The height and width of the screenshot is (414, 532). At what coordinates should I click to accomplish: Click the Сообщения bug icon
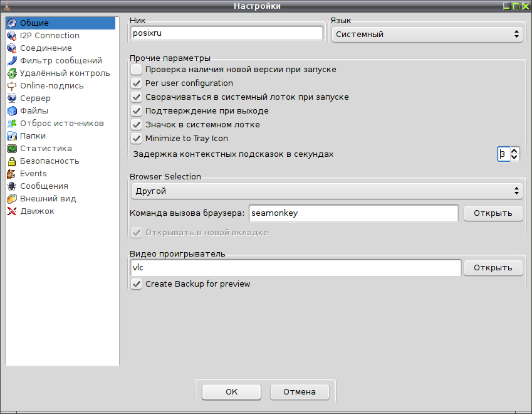pyautogui.click(x=12, y=186)
